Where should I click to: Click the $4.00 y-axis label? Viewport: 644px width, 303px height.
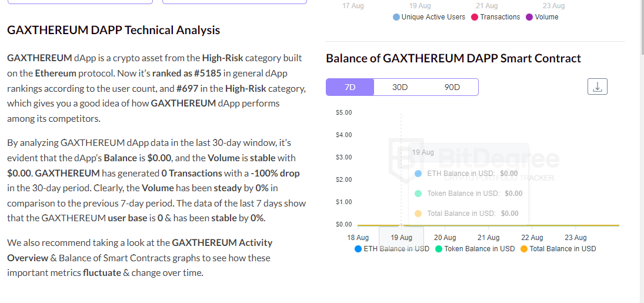point(344,135)
